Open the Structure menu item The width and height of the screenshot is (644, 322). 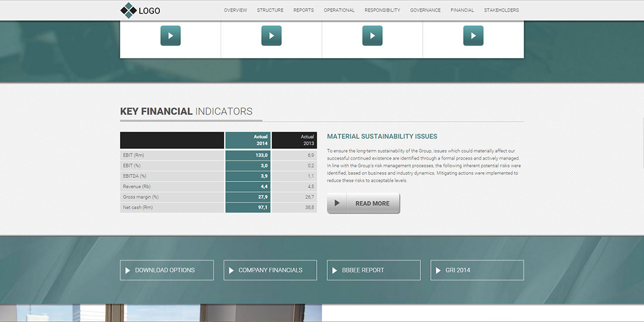[270, 11]
